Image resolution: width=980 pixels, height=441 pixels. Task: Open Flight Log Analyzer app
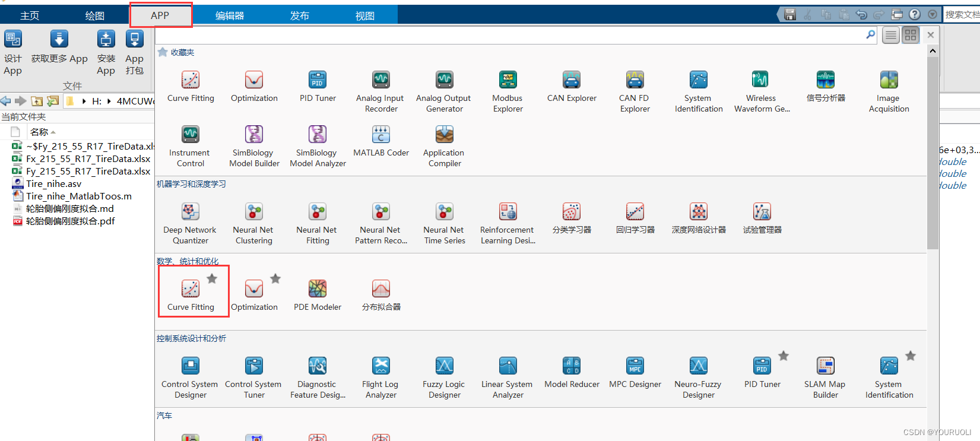[381, 378]
